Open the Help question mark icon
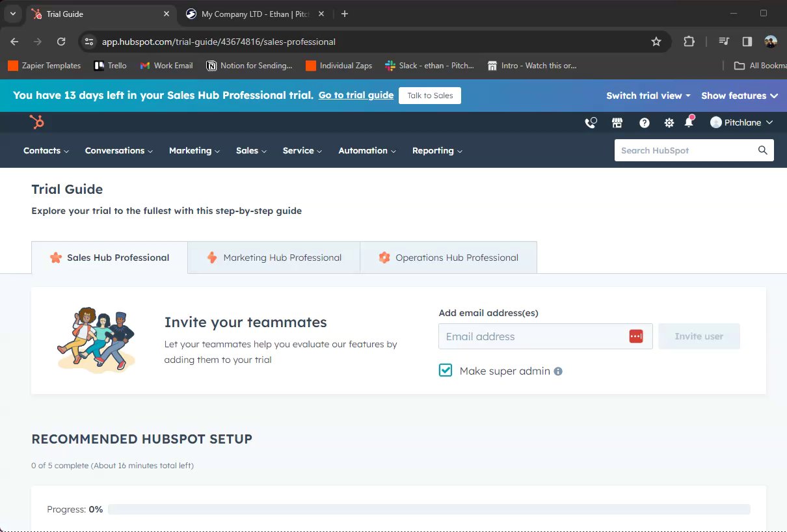Image resolution: width=787 pixels, height=532 pixels. coord(644,123)
